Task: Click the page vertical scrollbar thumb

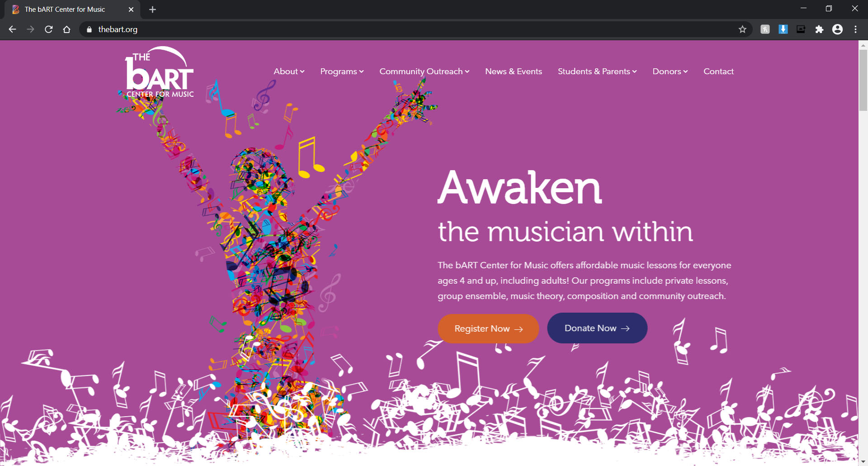Action: 863,80
